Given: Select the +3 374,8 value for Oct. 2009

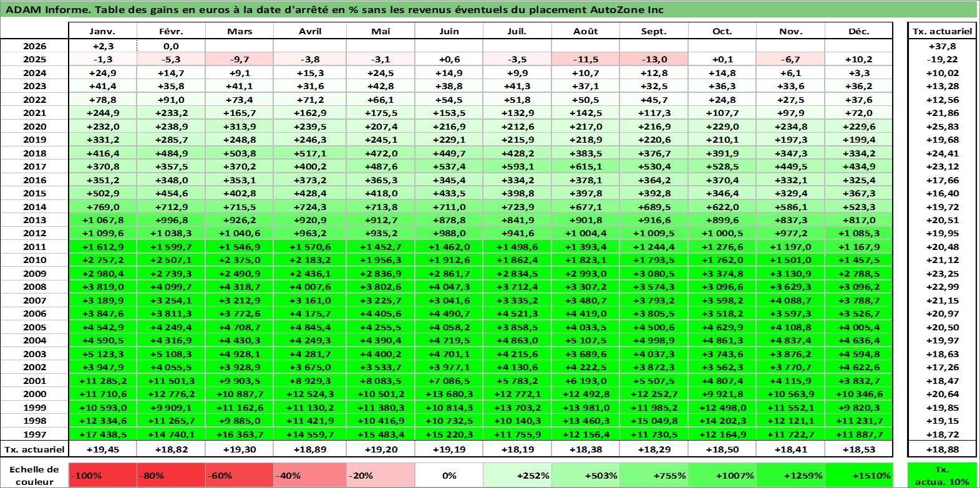Looking at the screenshot, I should pos(722,274).
